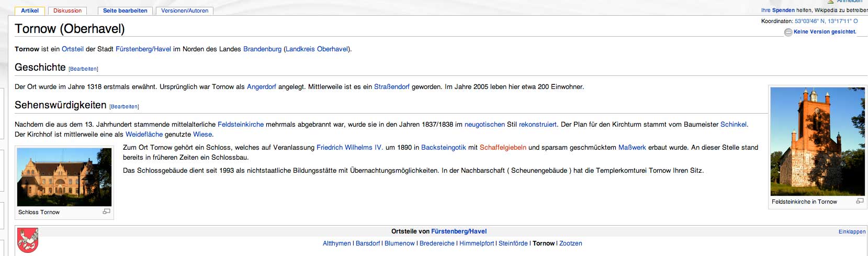
Task: Click enlarge icon under Feldsteinkirche photo
Action: point(860,201)
